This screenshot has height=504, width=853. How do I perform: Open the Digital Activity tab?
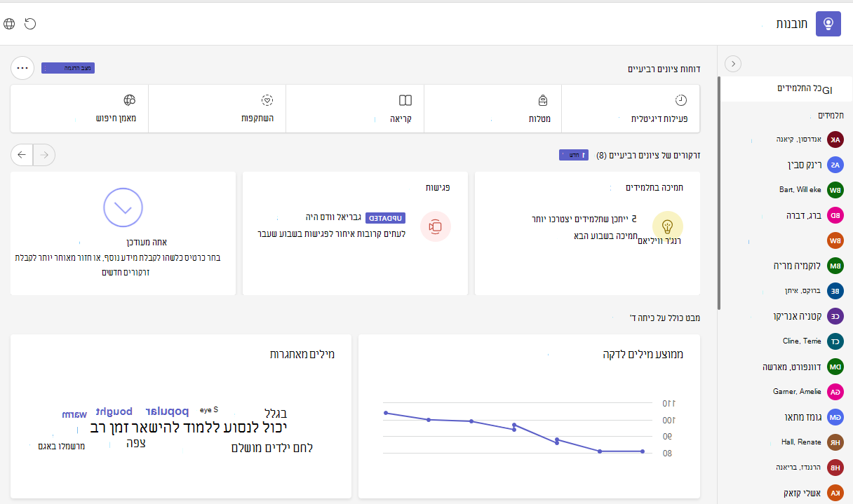(631, 109)
